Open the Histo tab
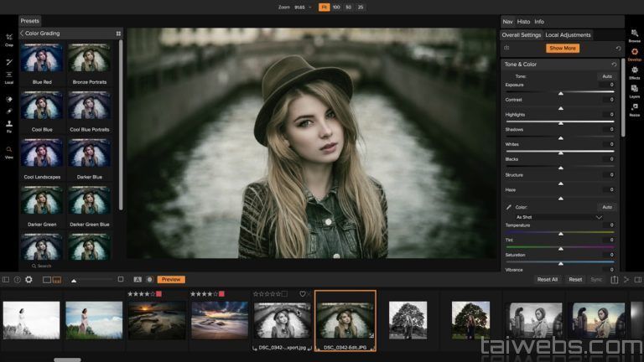The height and width of the screenshot is (362, 644). point(523,21)
